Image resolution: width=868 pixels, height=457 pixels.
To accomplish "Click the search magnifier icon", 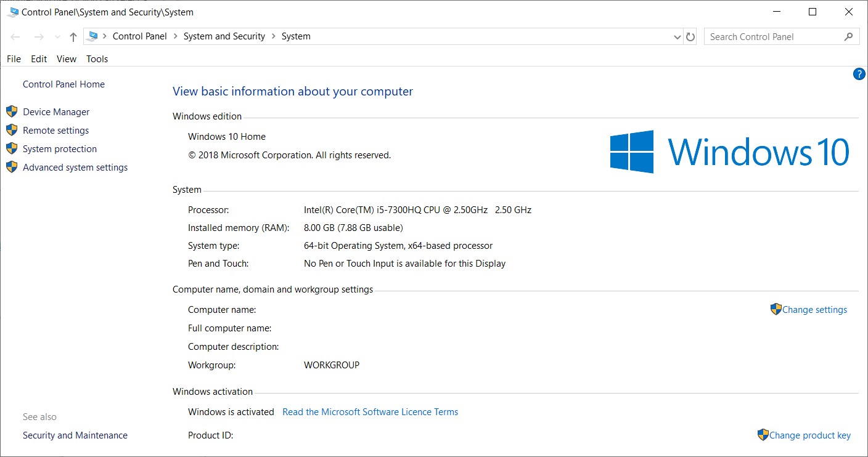I will coord(849,37).
